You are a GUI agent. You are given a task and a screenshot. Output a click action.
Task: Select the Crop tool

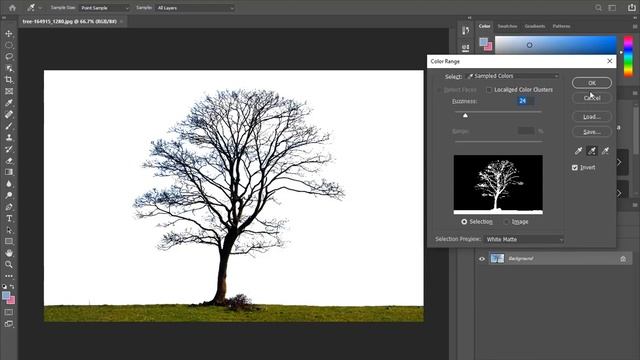pyautogui.click(x=9, y=80)
